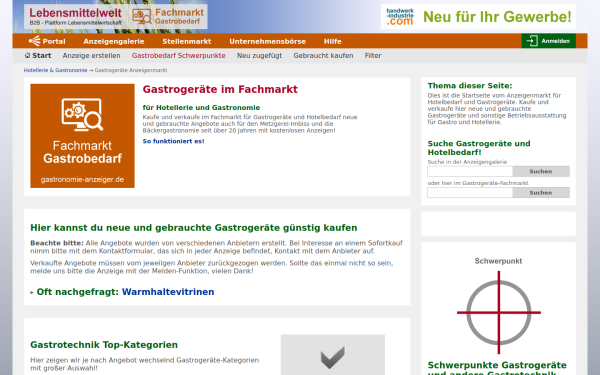Open the Warmhaltevitrinen link

(x=168, y=292)
